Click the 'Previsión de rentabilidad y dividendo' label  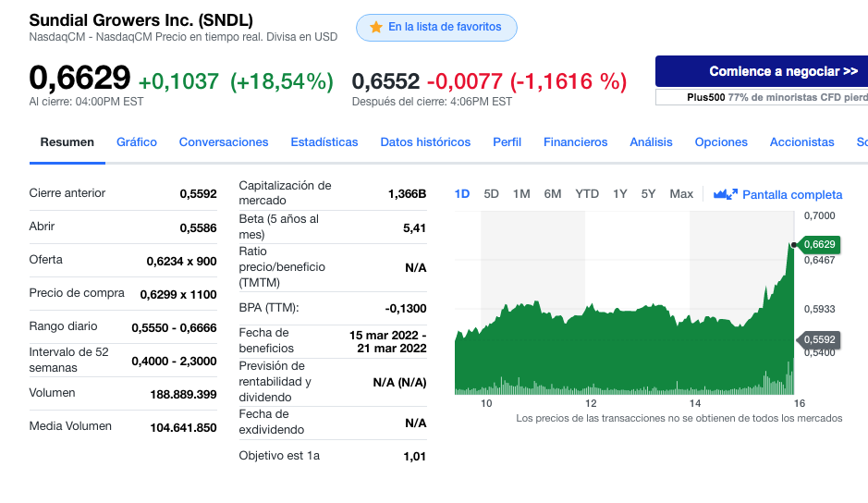tap(275, 382)
